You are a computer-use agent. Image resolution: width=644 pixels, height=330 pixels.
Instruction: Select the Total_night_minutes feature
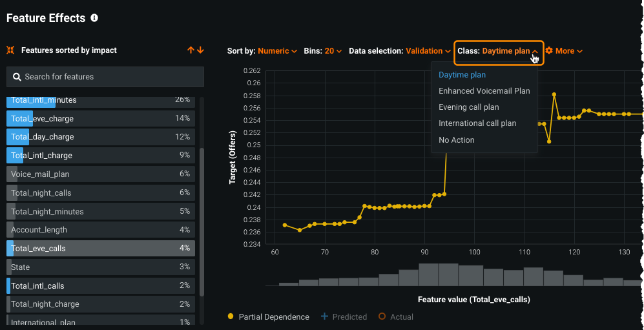point(101,211)
